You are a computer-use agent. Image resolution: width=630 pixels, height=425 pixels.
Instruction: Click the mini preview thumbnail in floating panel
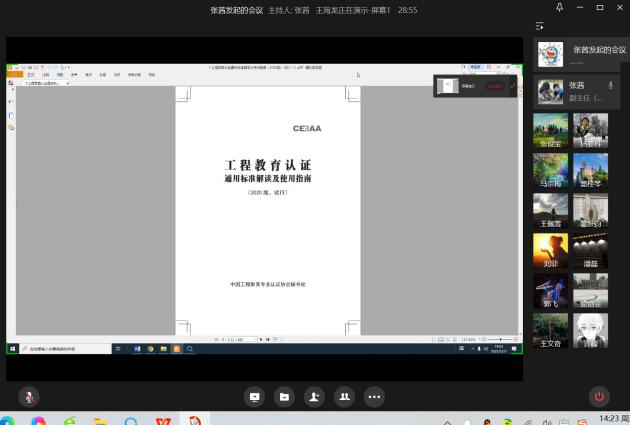(x=449, y=87)
